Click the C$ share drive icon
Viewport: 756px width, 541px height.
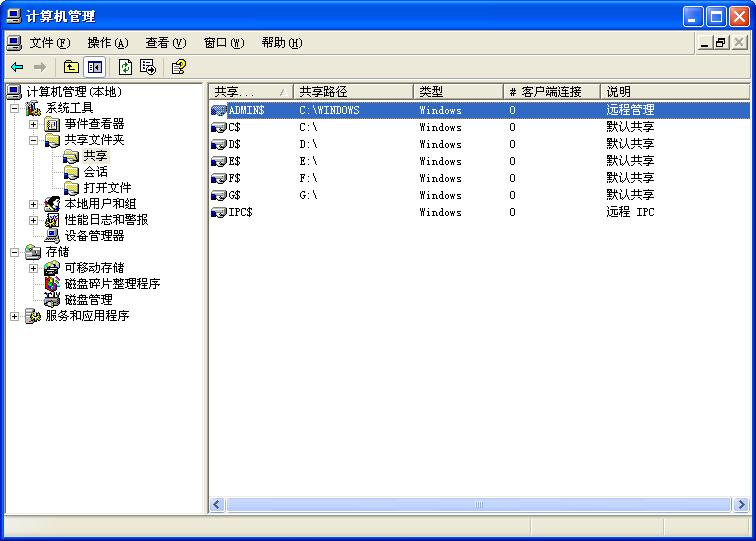click(219, 127)
